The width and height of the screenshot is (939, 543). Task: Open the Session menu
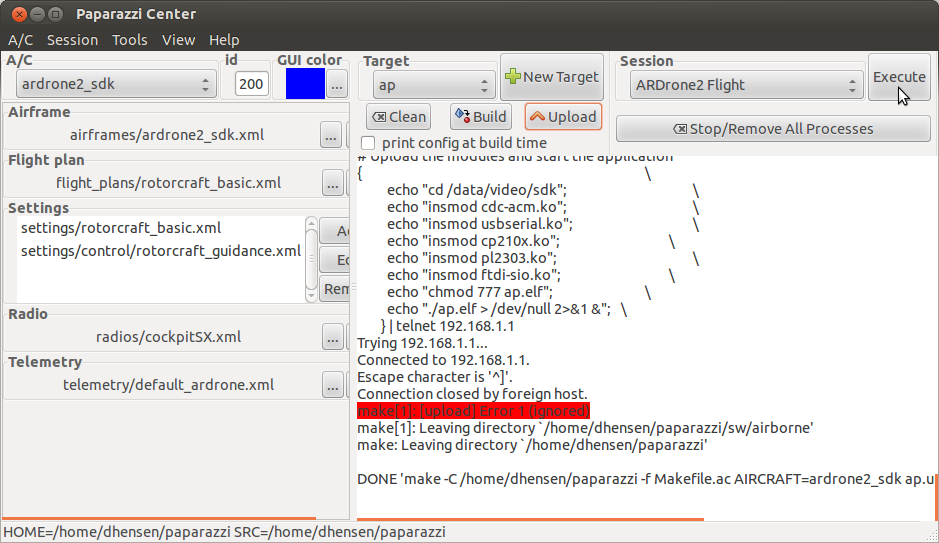(x=72, y=40)
